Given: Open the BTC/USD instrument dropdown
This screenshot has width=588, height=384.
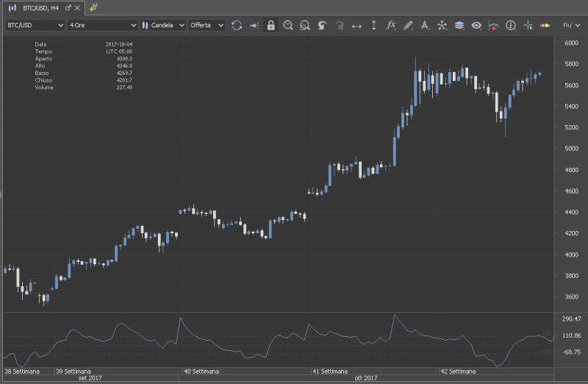Looking at the screenshot, I should click(35, 25).
